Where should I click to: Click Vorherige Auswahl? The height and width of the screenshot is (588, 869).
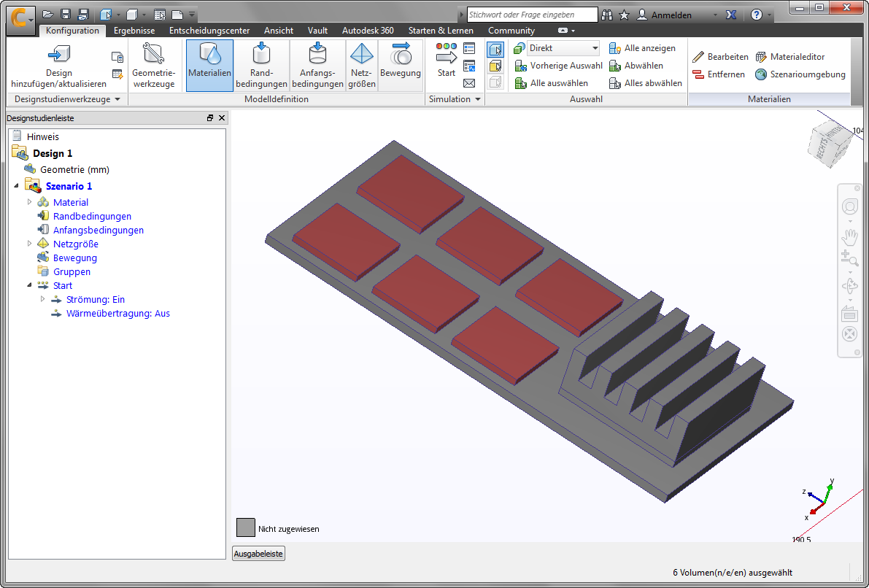point(559,66)
